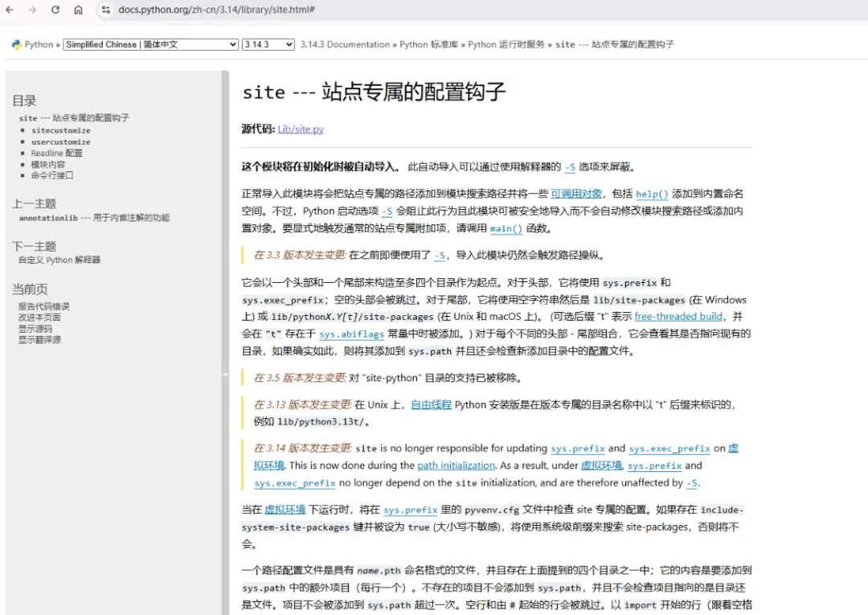Click sys.prefix link in 当在 虚拟环境 paragraph
868x615 pixels.
(411, 510)
